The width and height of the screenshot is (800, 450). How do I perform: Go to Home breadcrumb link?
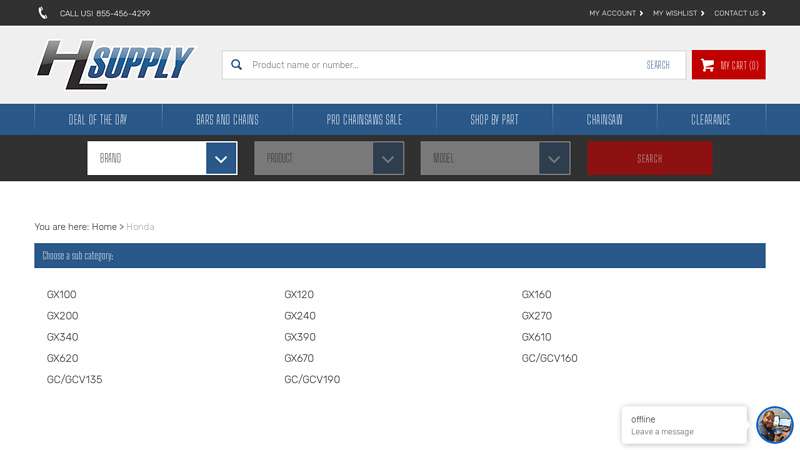104,227
